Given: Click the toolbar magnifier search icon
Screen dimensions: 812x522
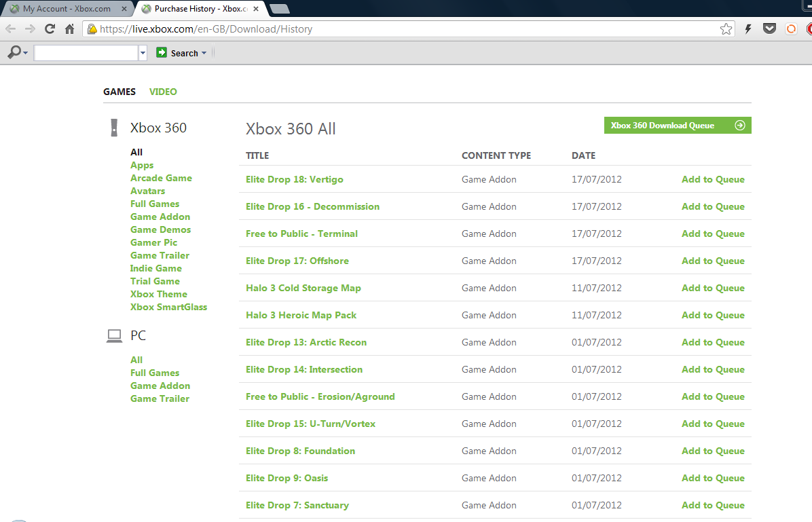Looking at the screenshot, I should [14, 52].
